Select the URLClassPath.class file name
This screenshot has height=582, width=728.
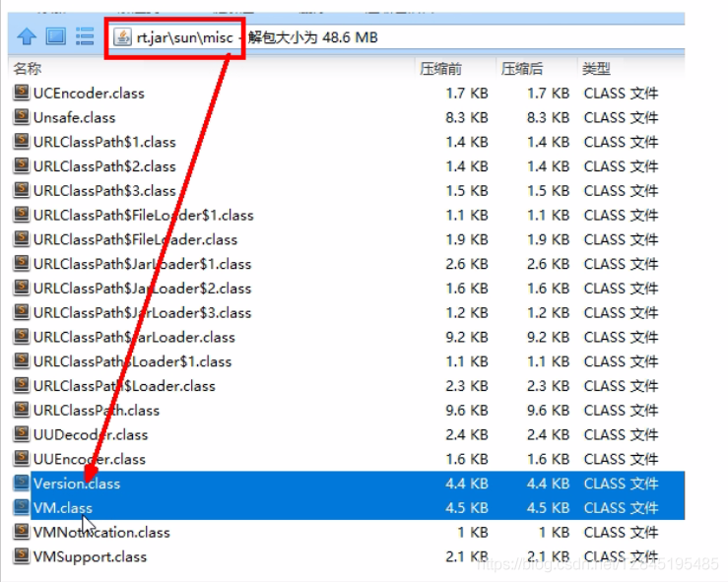[97, 411]
